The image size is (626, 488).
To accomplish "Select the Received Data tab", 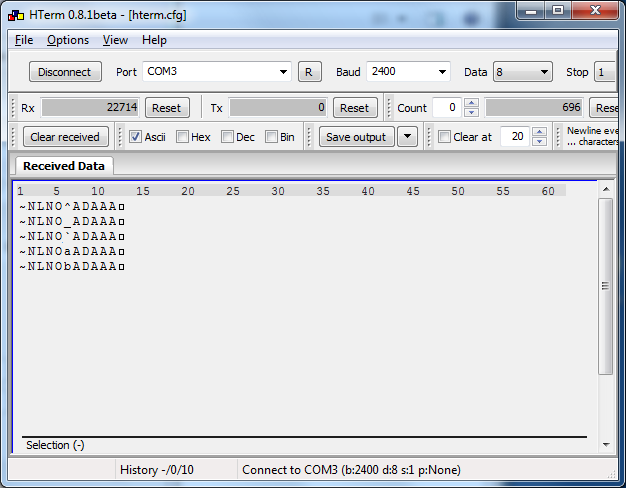I will pyautogui.click(x=64, y=166).
